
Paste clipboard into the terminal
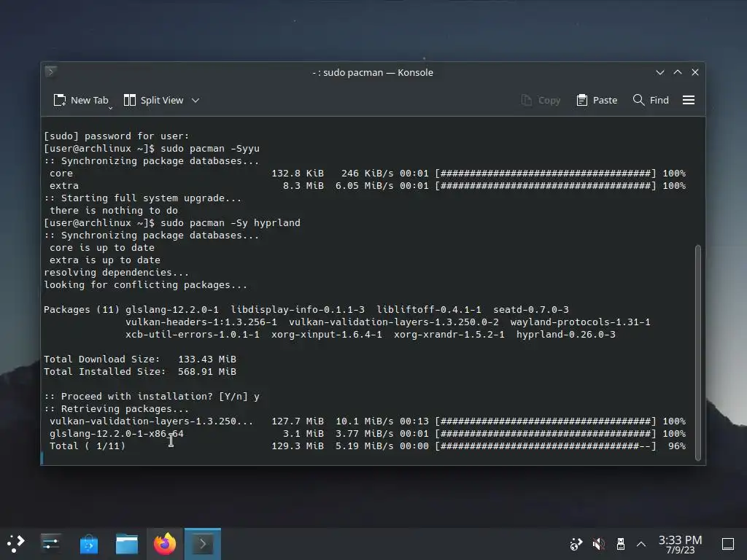597,100
